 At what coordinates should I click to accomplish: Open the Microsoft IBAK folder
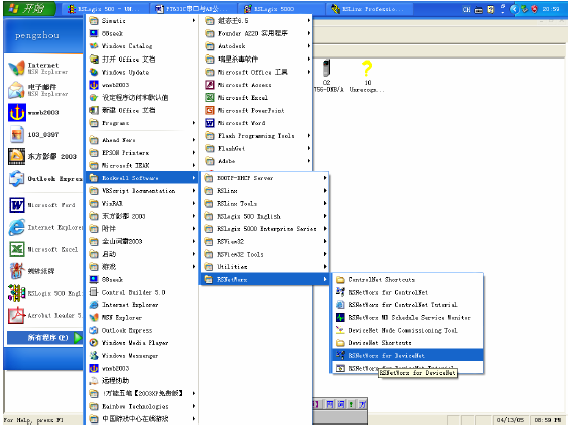point(142,166)
